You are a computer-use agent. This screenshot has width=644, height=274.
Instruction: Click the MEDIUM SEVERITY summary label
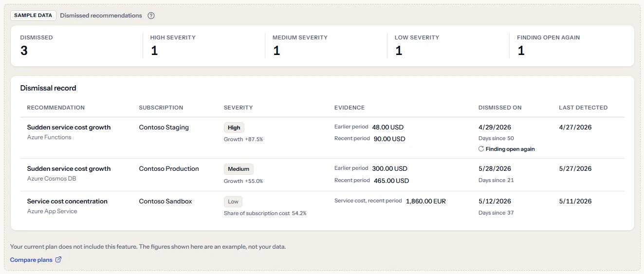pyautogui.click(x=300, y=37)
